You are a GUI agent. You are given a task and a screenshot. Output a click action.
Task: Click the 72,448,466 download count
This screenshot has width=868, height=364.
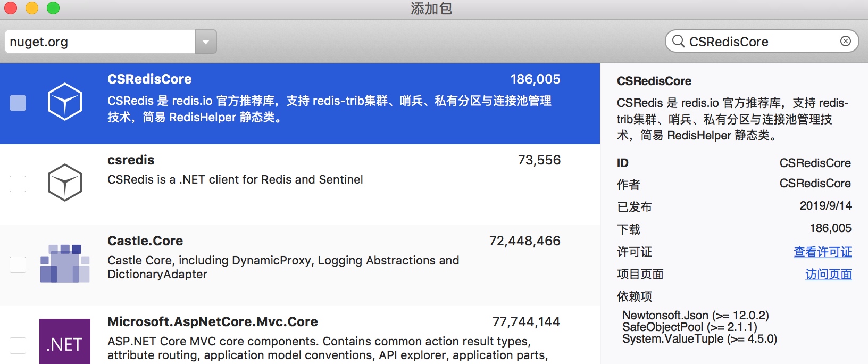point(524,241)
